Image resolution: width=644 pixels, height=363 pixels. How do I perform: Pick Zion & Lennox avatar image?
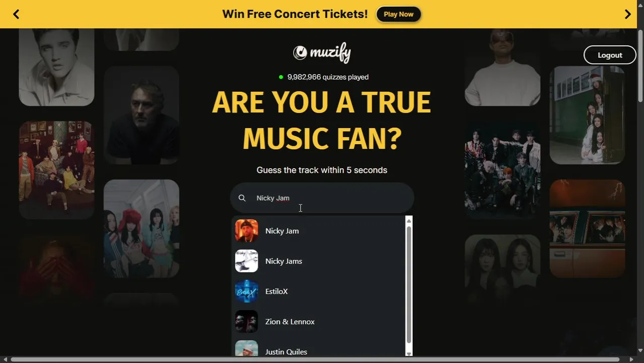click(x=246, y=322)
